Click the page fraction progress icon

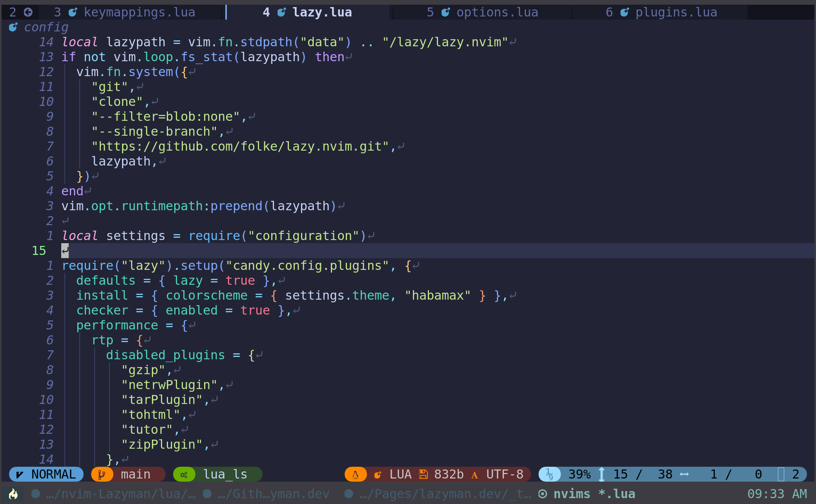tap(549, 475)
